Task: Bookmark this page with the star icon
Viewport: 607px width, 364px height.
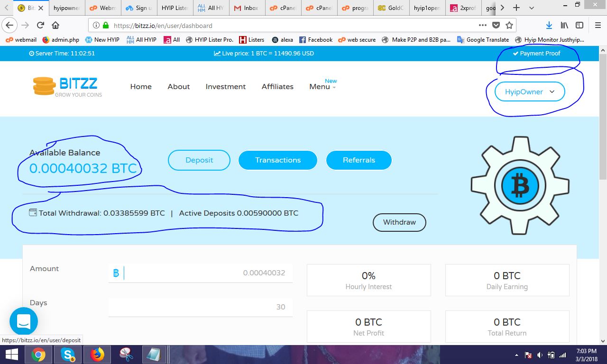Action: [509, 25]
